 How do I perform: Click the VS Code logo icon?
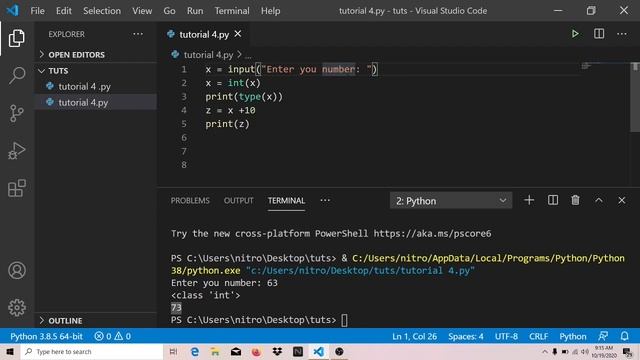pyautogui.click(x=13, y=10)
